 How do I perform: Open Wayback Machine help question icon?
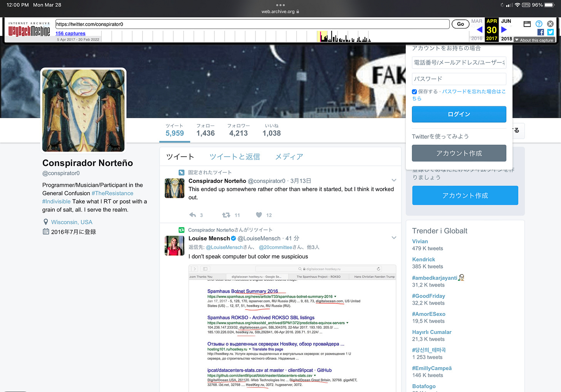[539, 24]
